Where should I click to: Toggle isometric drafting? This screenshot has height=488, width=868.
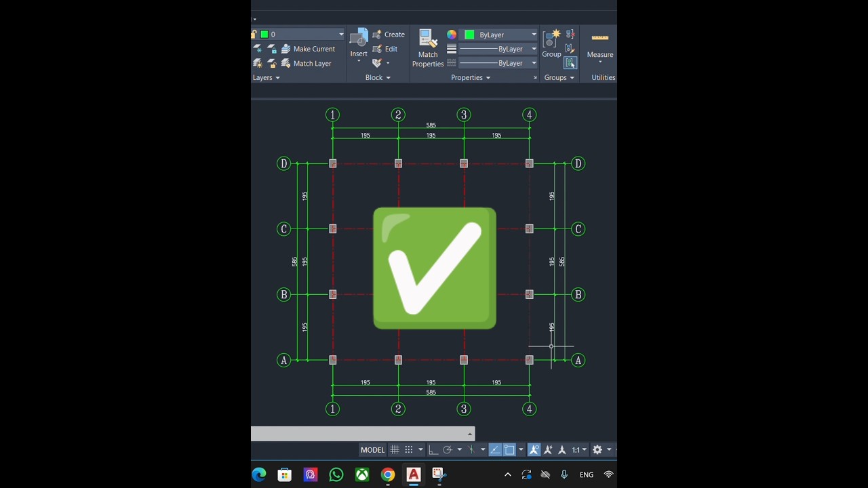coord(471,449)
